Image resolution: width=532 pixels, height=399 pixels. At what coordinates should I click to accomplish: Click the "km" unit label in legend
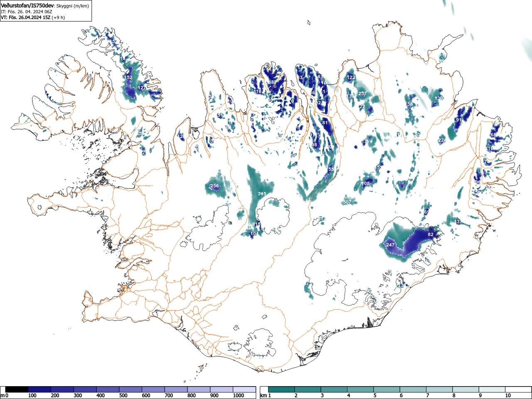tap(263, 396)
